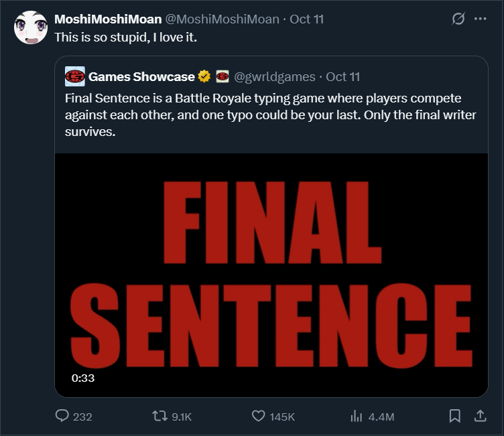
Task: Click the gold verified badge
Action: (x=205, y=77)
